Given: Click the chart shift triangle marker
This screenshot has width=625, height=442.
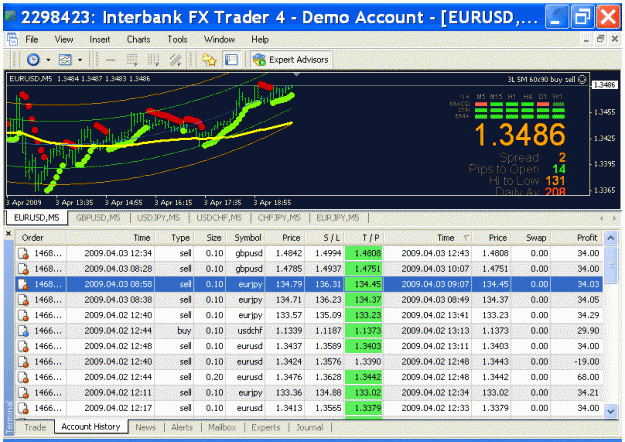Looking at the screenshot, I should pos(297,74).
